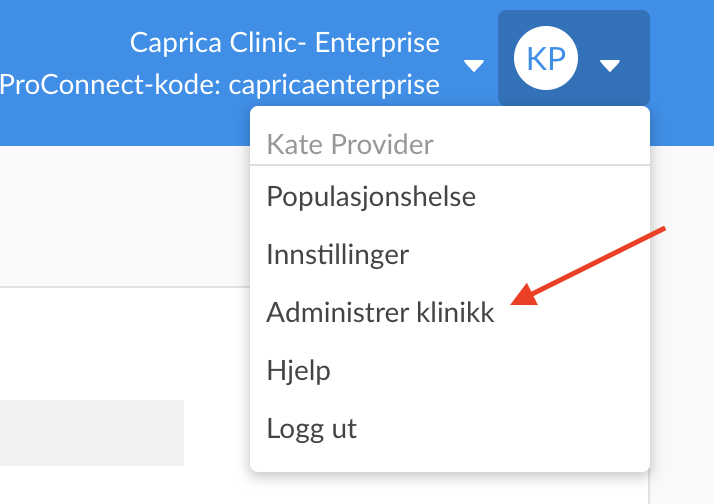The height and width of the screenshot is (504, 714).
Task: Click the red arrow's tail end
Action: pyautogui.click(x=663, y=229)
